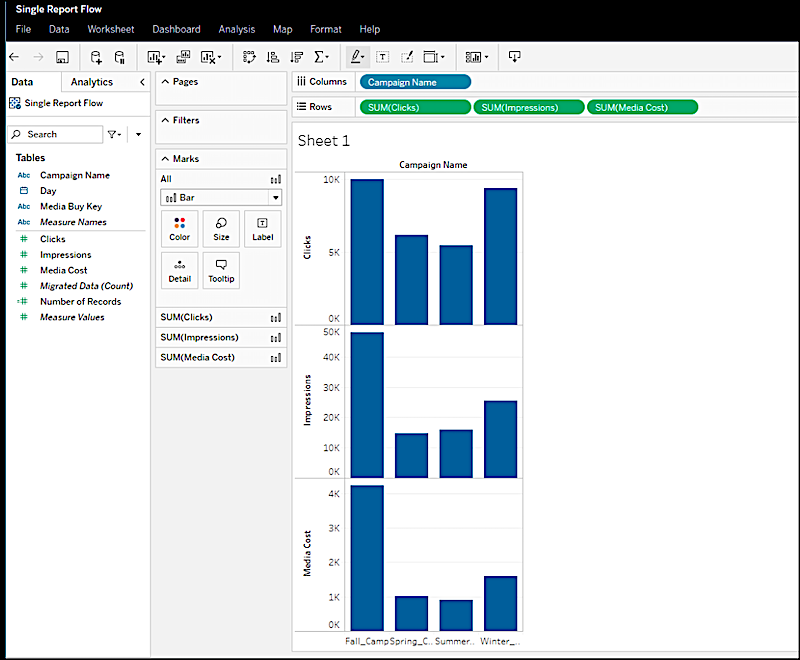
Task: Click the SUM(Media Cost) pill on Rows
Action: click(642, 108)
